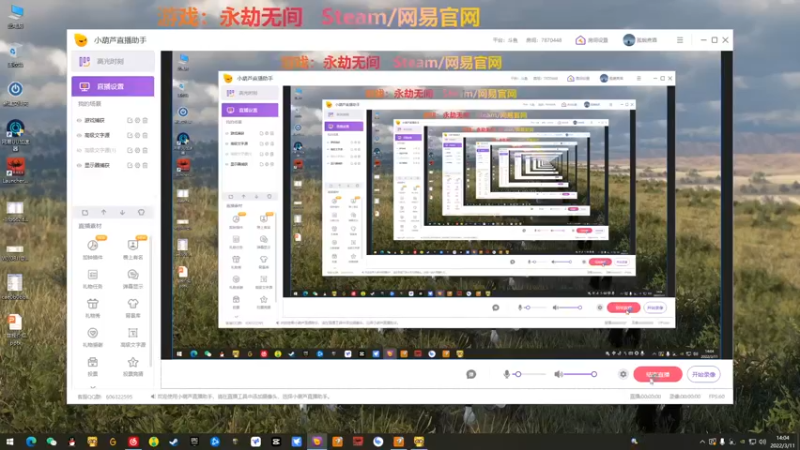Open WeChat from the taskbar
Screen dimensions: 800x450
click(52, 442)
